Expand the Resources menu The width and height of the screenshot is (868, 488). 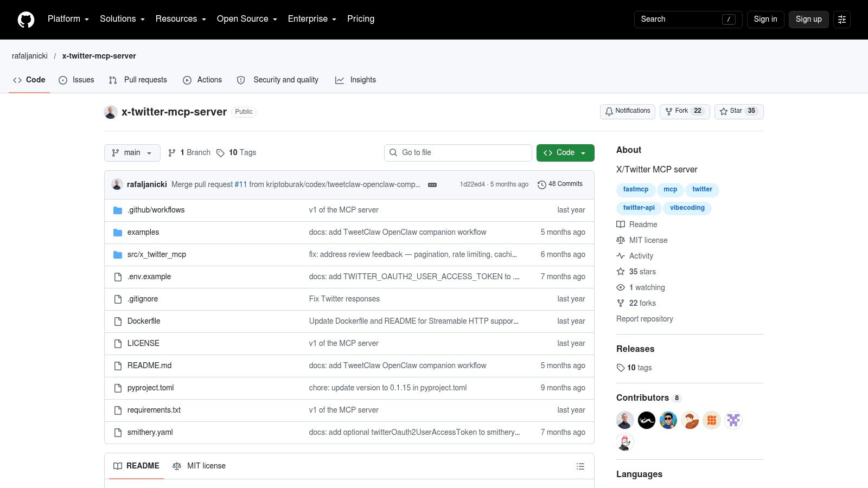[181, 19]
